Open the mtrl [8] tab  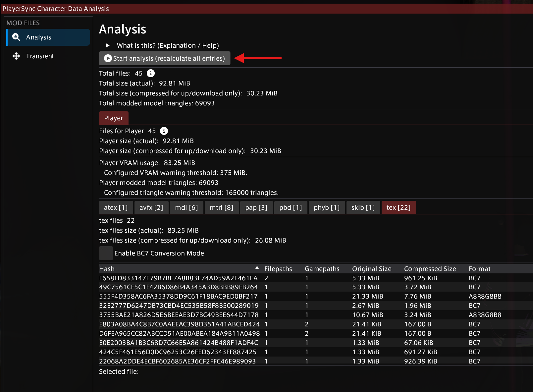tap(221, 207)
